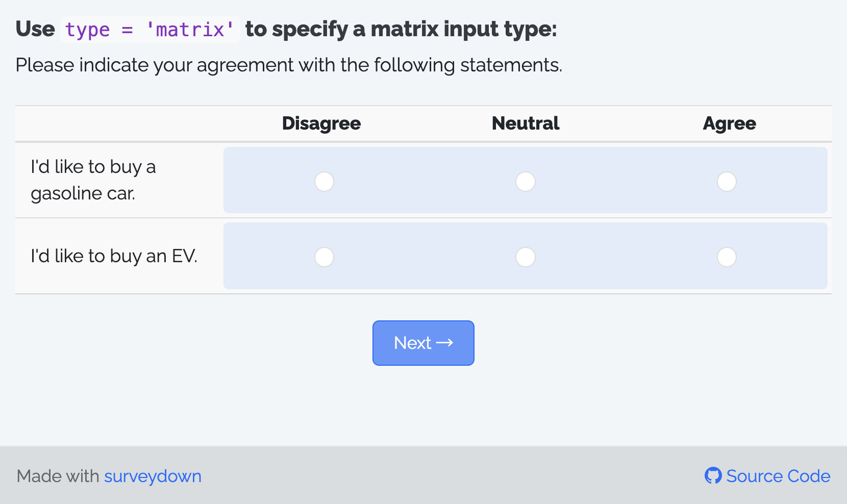Select Disagree for gasoline car statement
This screenshot has width=847, height=504.
tap(324, 182)
